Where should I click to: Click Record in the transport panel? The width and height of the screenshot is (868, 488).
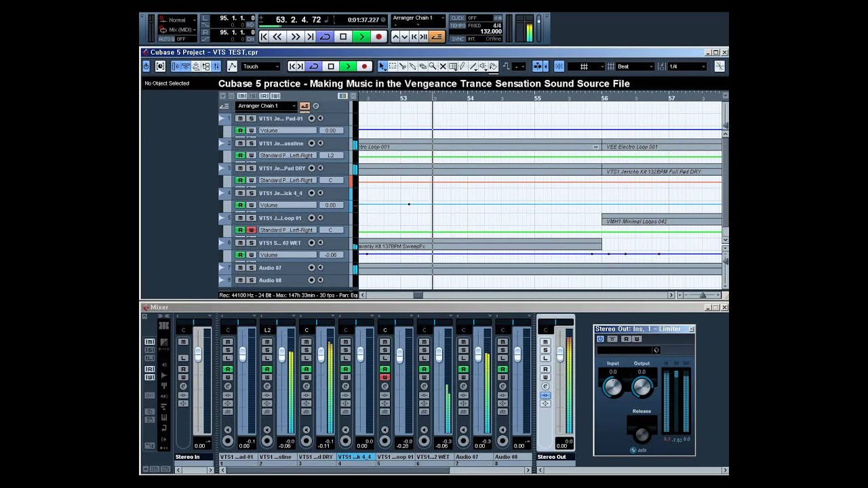click(378, 37)
